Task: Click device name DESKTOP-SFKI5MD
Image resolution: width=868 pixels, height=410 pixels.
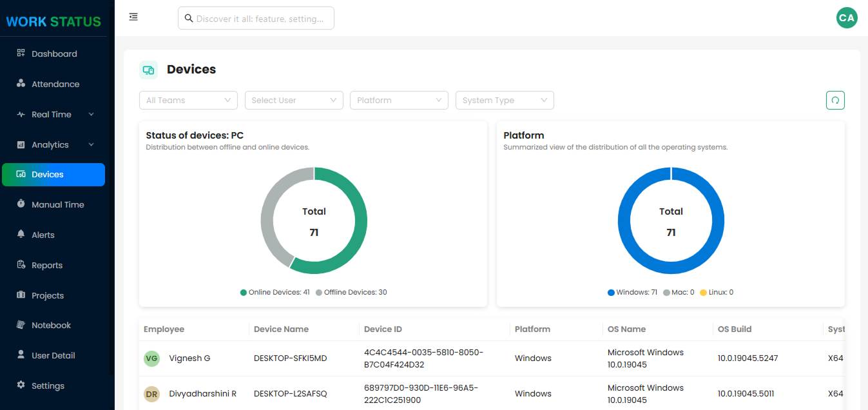Action: tap(291, 358)
